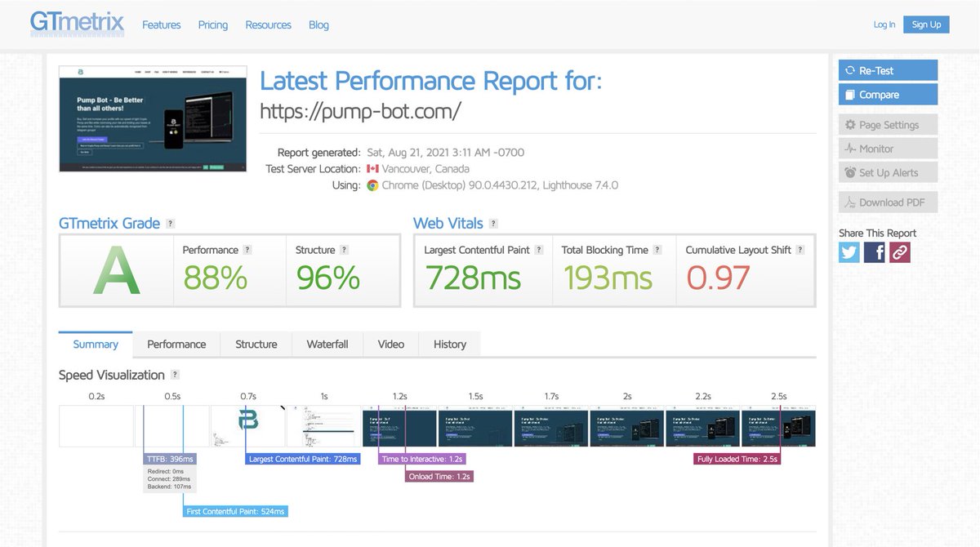Open the Features menu
Screen dimensions: 980x547
[162, 24]
